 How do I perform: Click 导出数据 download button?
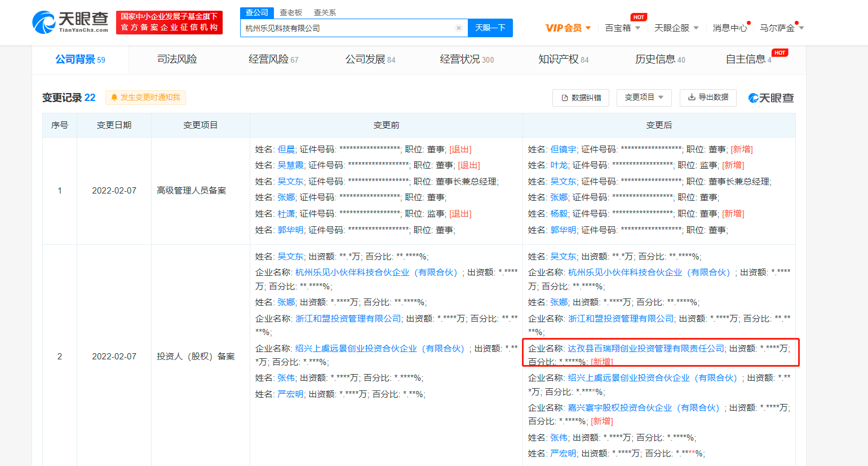(708, 98)
